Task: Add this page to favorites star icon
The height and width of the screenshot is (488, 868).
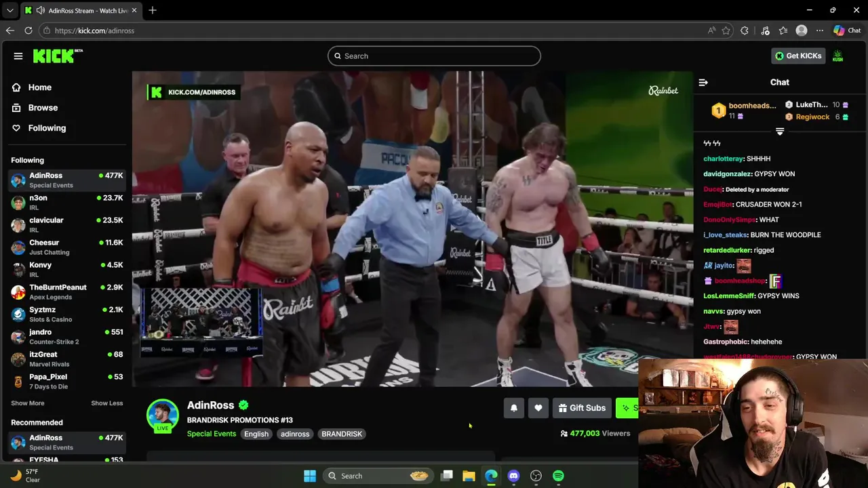Action: point(726,30)
